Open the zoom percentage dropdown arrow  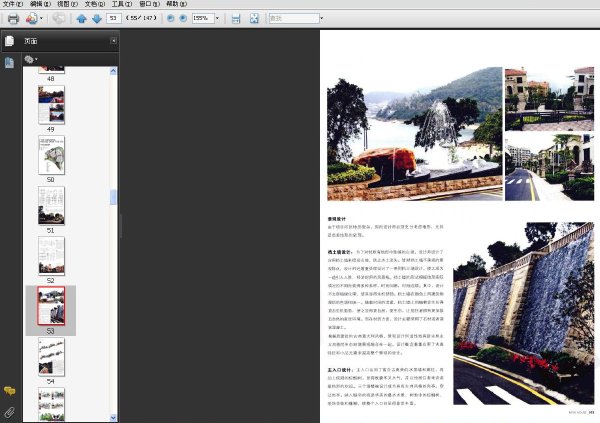tap(217, 18)
